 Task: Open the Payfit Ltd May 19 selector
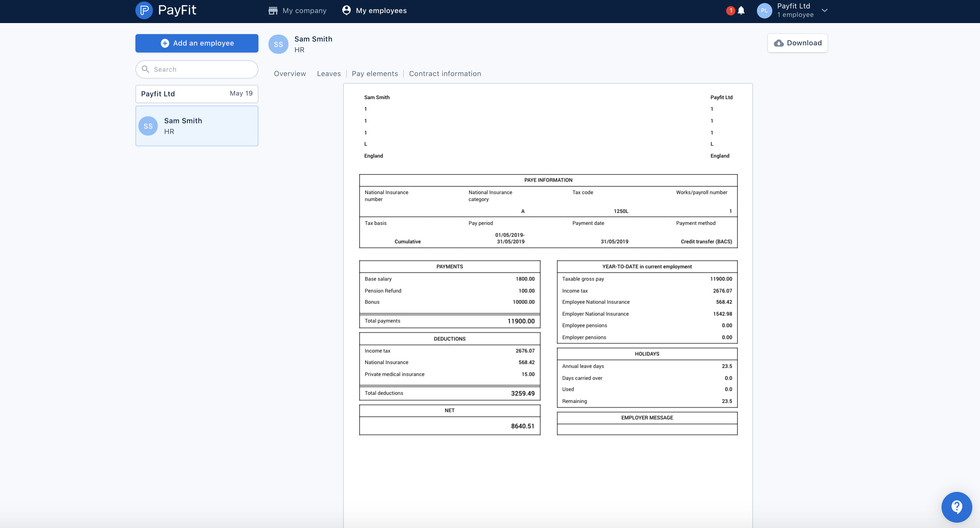pos(197,94)
